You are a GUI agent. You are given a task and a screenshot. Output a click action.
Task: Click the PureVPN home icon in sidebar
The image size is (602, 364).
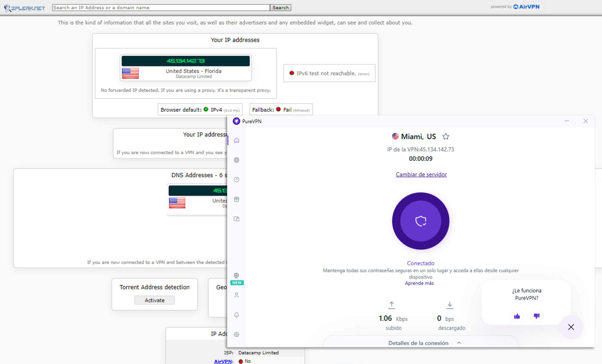[237, 140]
